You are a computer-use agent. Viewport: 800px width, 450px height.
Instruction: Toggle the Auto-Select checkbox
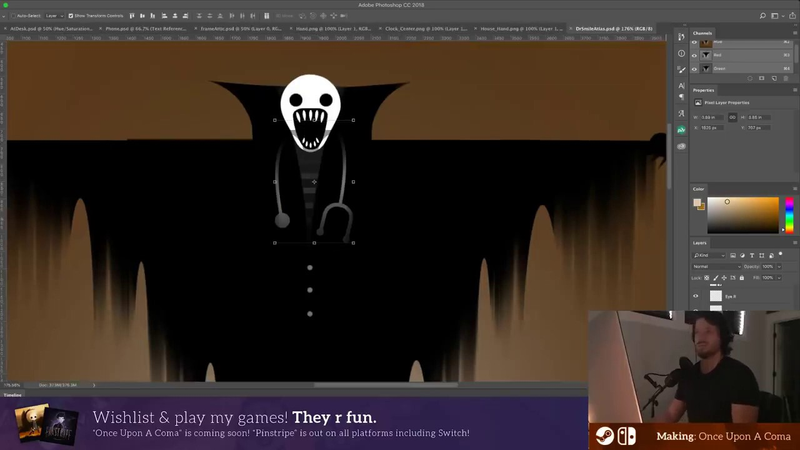[13, 16]
